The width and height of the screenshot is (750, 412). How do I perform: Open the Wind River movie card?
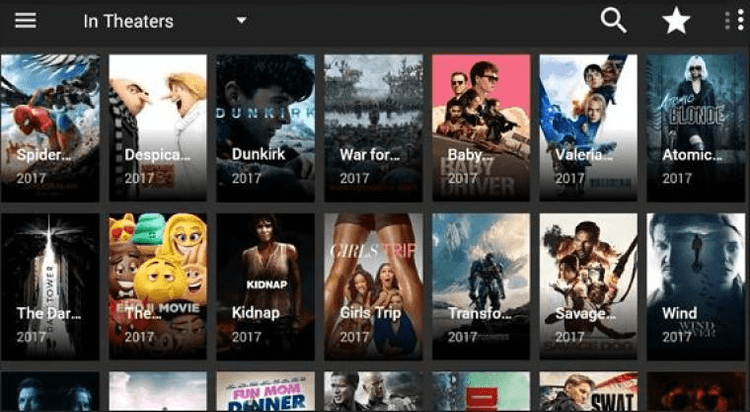click(696, 287)
